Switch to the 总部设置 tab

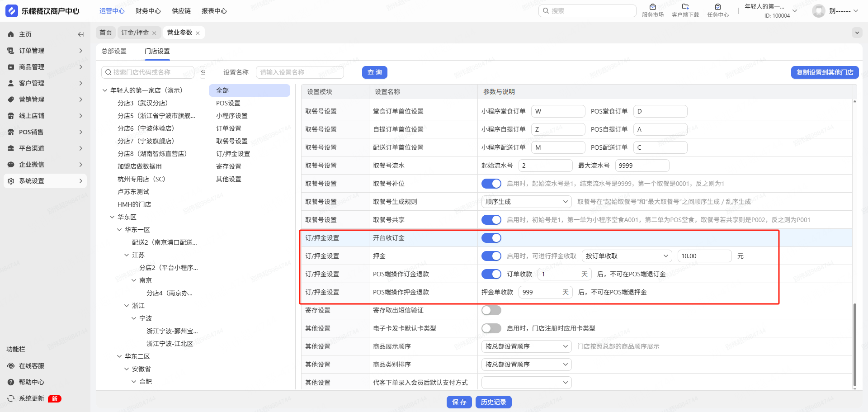114,51
